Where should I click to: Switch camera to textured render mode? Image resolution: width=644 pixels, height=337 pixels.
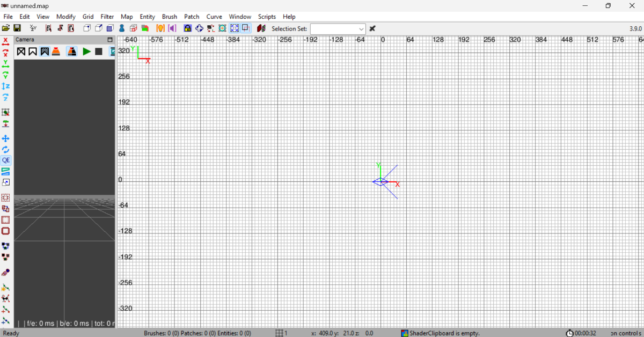coord(45,52)
